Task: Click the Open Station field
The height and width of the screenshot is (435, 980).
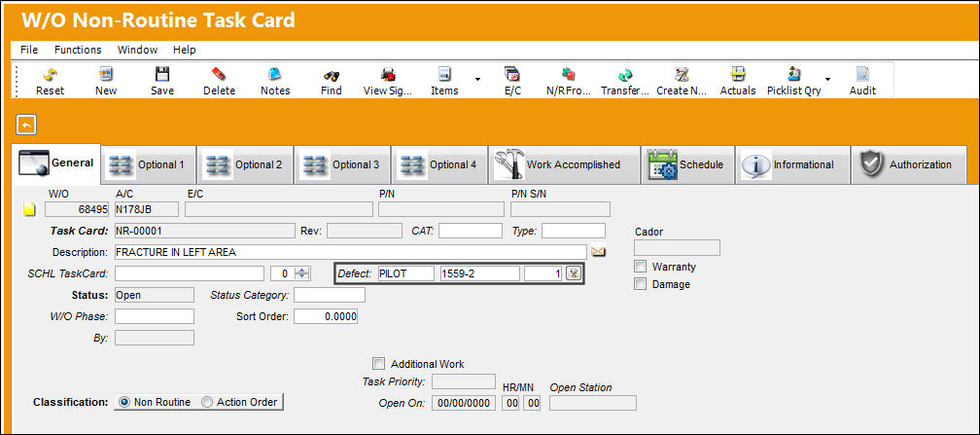Action: point(592,403)
